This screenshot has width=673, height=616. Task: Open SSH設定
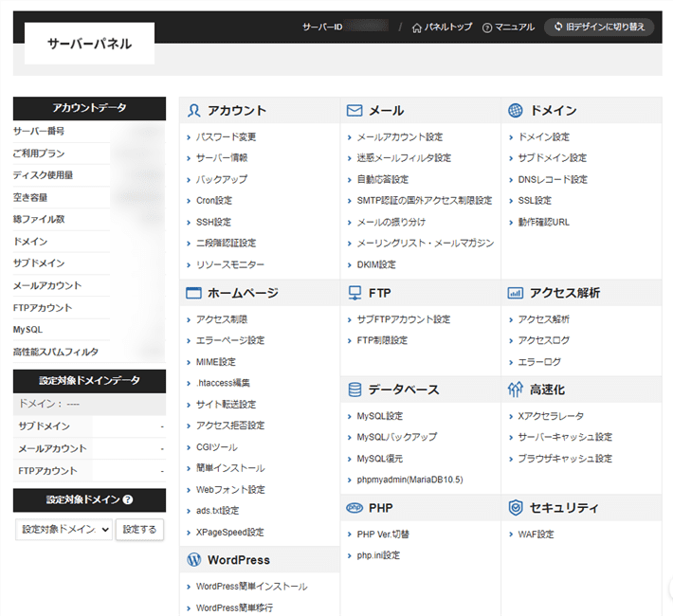point(213,222)
